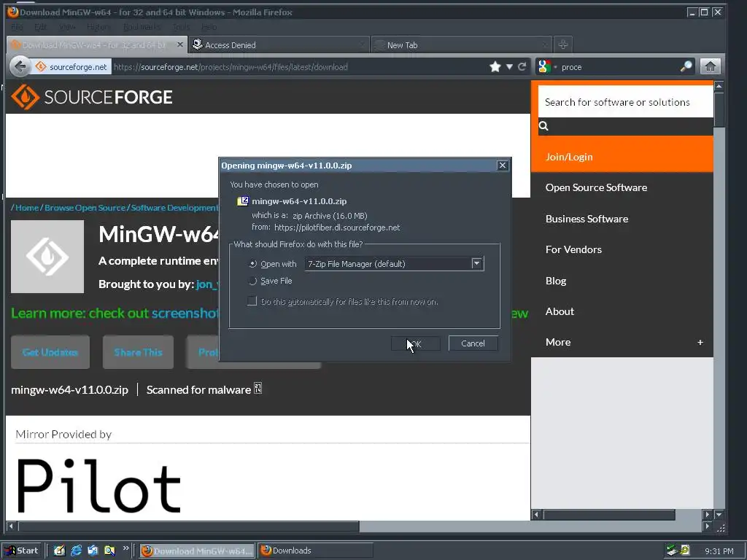Open the Business Software link

587,219
